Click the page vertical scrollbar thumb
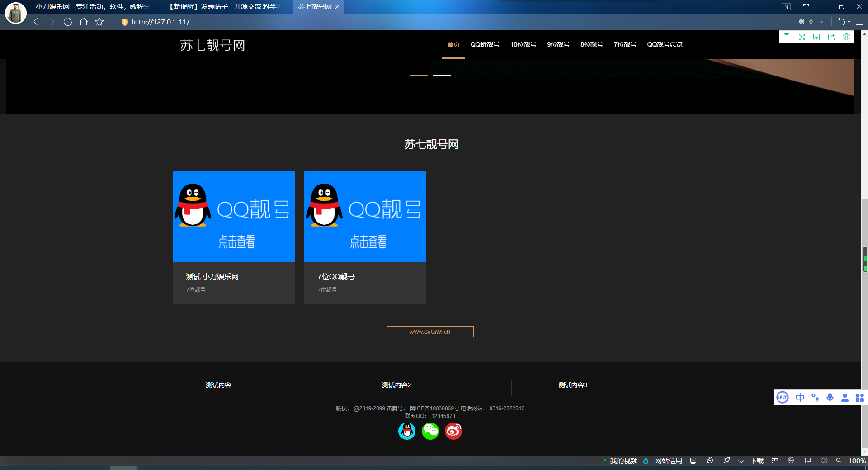 865,259
